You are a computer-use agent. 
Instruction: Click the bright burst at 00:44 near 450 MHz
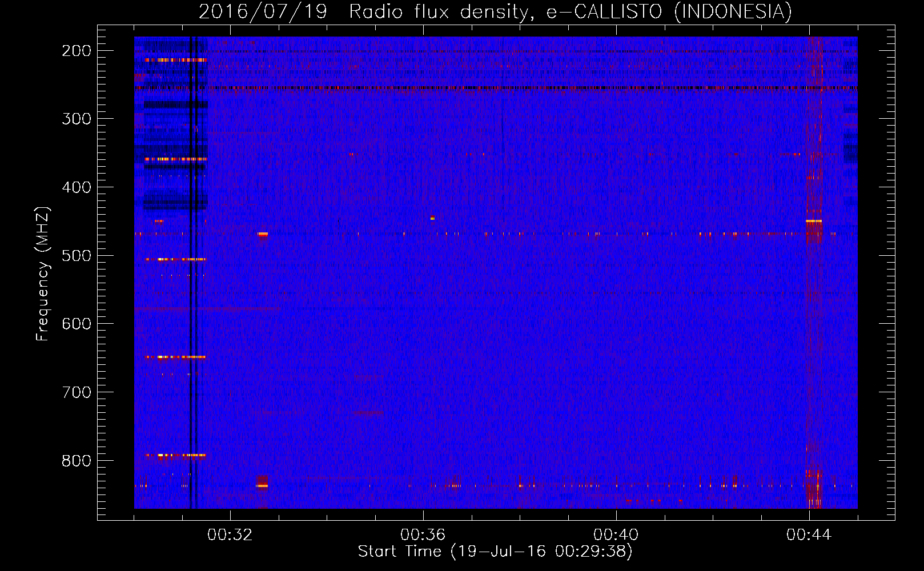(814, 221)
